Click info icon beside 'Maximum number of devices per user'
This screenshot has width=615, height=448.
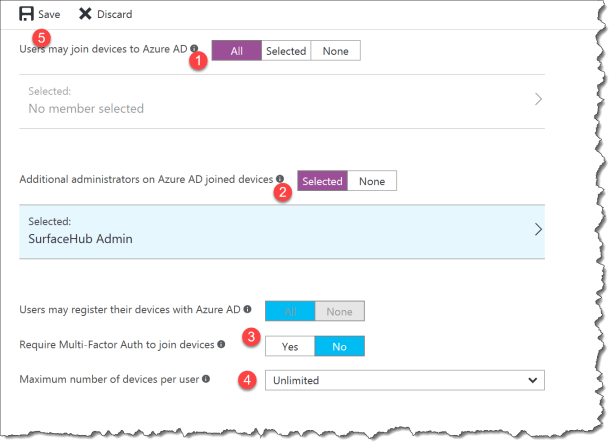click(206, 379)
